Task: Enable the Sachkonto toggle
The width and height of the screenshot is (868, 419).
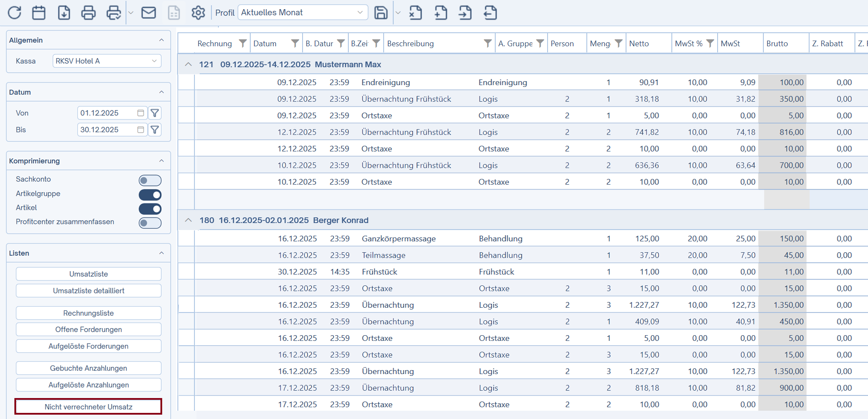Action: pos(150,180)
